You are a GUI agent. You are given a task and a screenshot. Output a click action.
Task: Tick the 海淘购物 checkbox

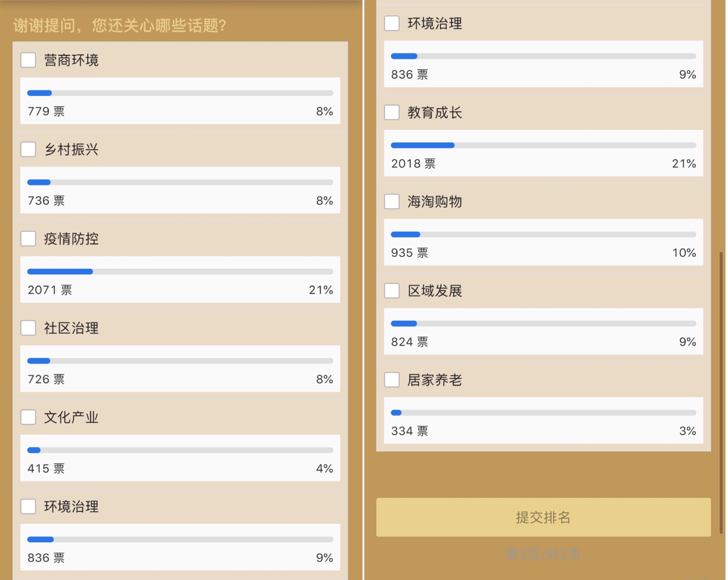click(x=392, y=201)
